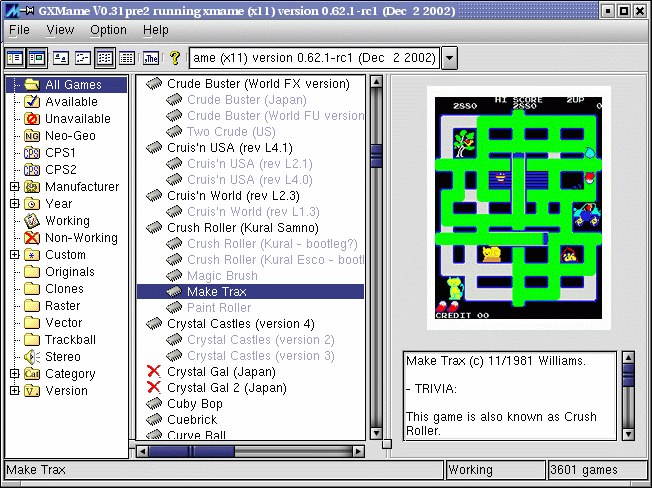Select the details view toolbar icon
The width and height of the screenshot is (652, 488).
click(x=127, y=58)
